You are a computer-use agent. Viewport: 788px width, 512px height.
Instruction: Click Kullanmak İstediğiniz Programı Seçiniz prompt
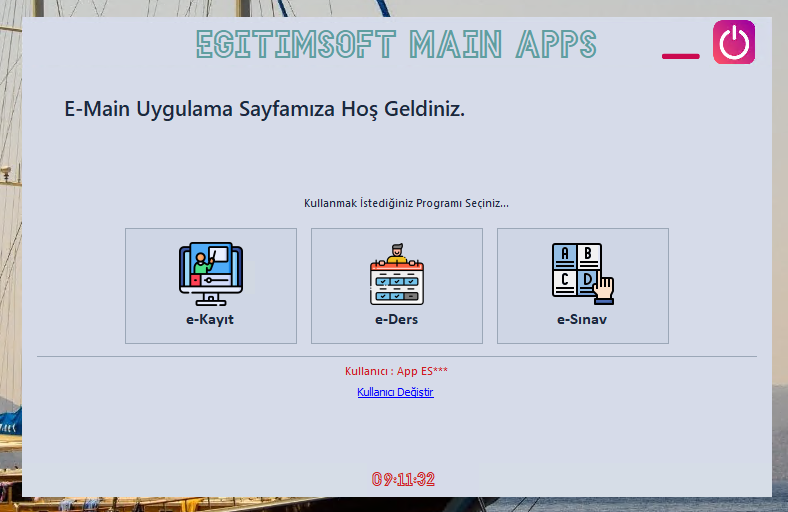tap(406, 203)
